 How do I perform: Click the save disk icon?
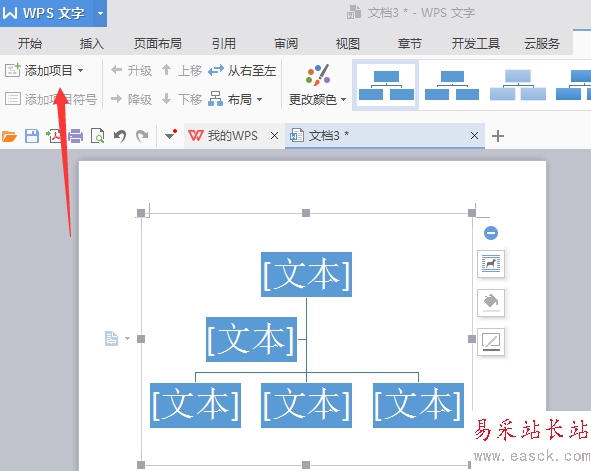tap(32, 136)
